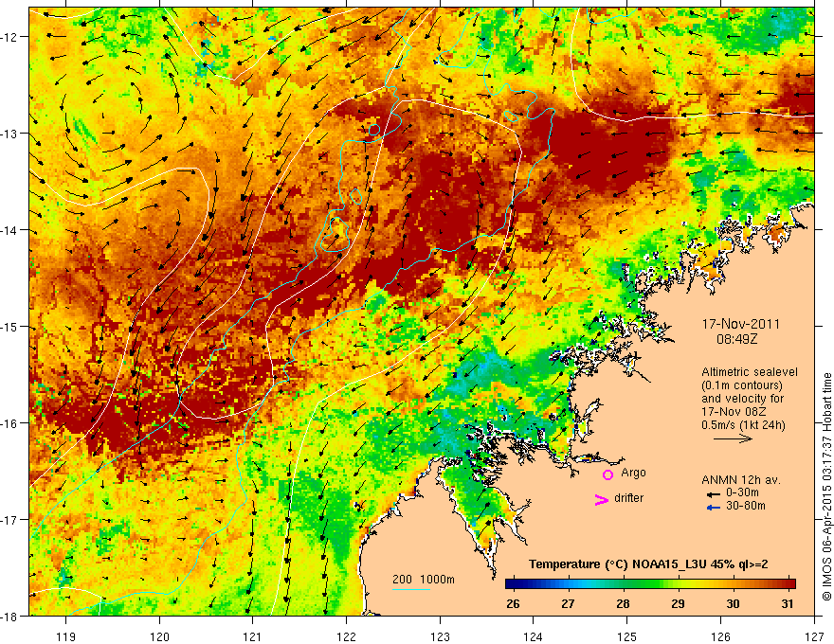Click the magenta Argo circle legend symbol

(x=607, y=474)
